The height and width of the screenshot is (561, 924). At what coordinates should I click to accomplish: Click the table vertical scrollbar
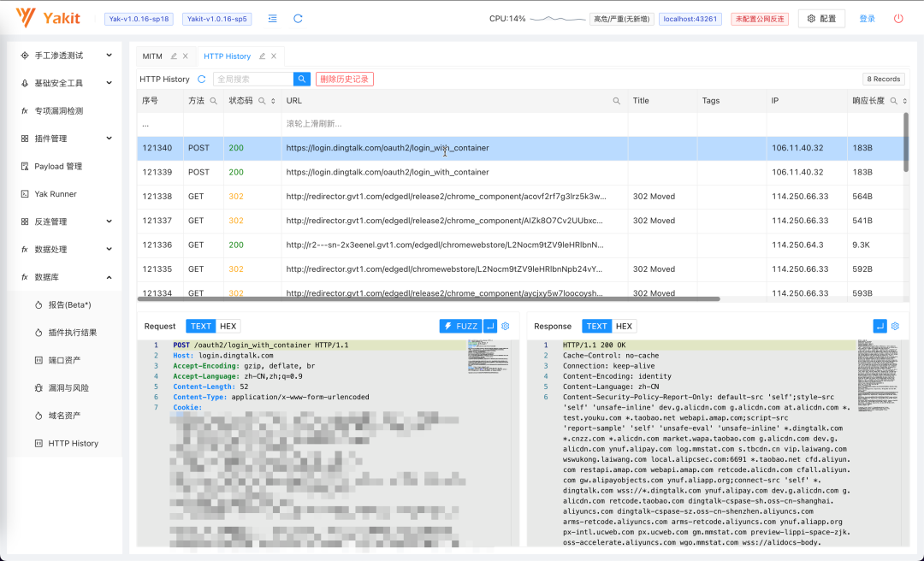coord(906,141)
